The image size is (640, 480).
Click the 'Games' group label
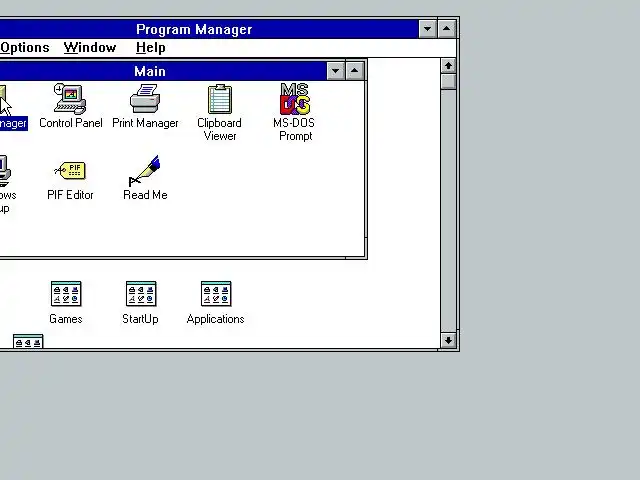click(66, 319)
